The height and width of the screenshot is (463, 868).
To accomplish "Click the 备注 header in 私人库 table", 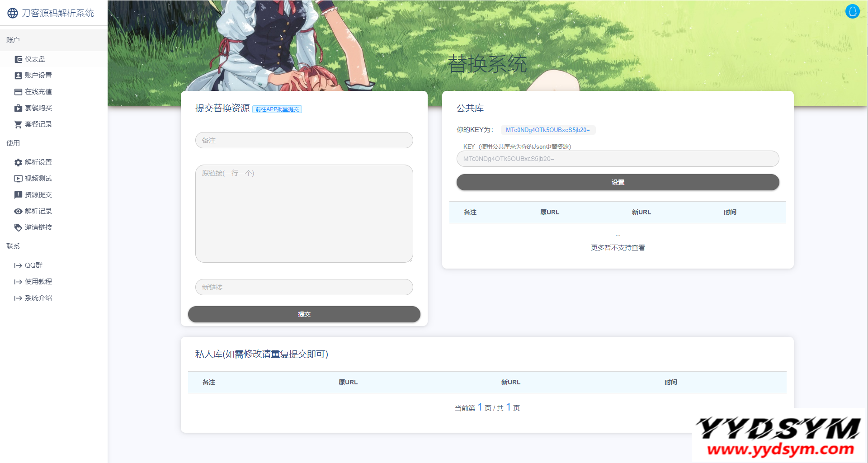I will tap(209, 382).
